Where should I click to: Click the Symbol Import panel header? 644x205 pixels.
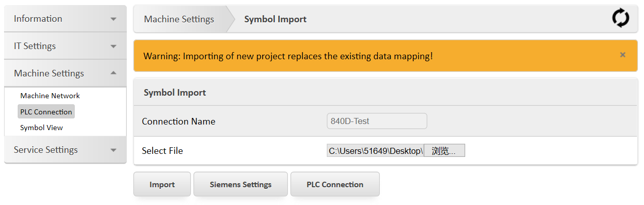[175, 93]
